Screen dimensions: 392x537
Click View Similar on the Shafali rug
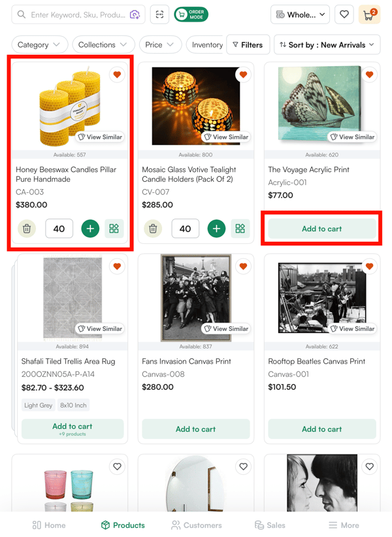[99, 328]
